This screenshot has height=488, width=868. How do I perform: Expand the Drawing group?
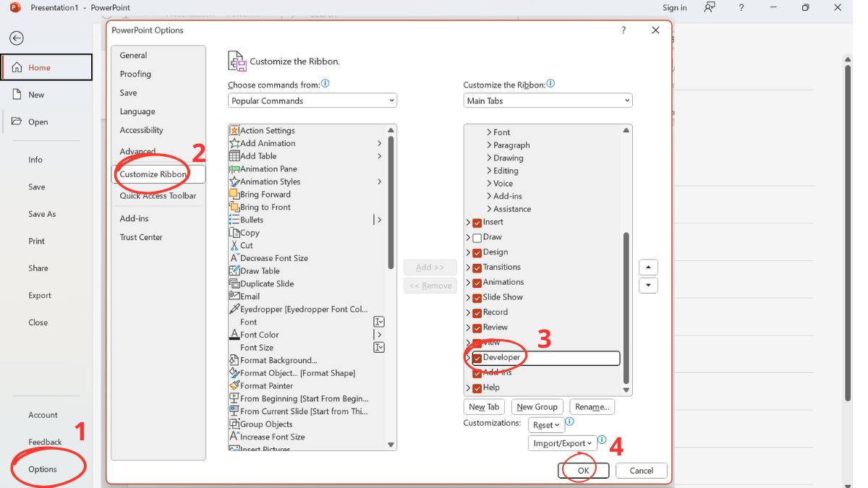coord(489,158)
